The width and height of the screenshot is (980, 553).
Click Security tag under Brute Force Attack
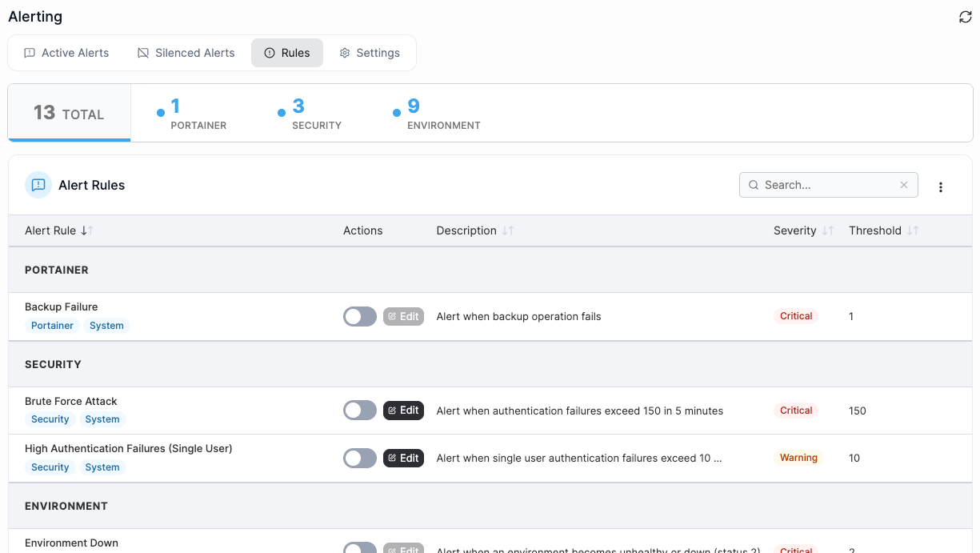pos(50,419)
